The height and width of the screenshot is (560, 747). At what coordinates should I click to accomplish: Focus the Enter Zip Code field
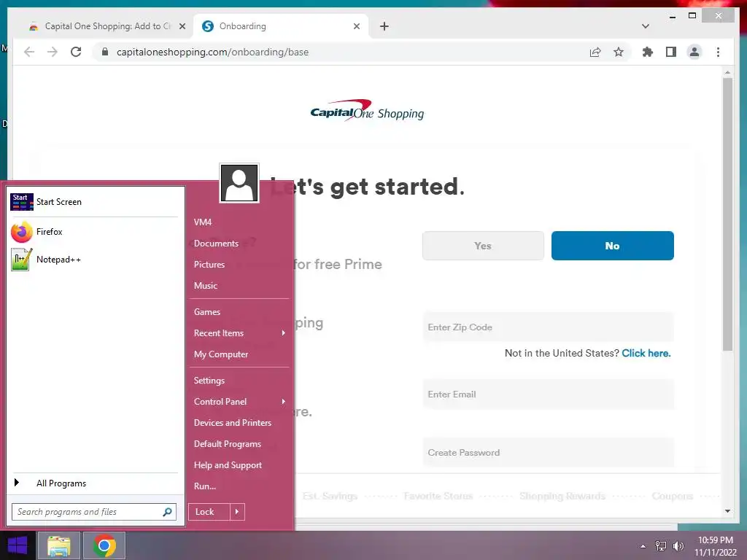coord(548,327)
